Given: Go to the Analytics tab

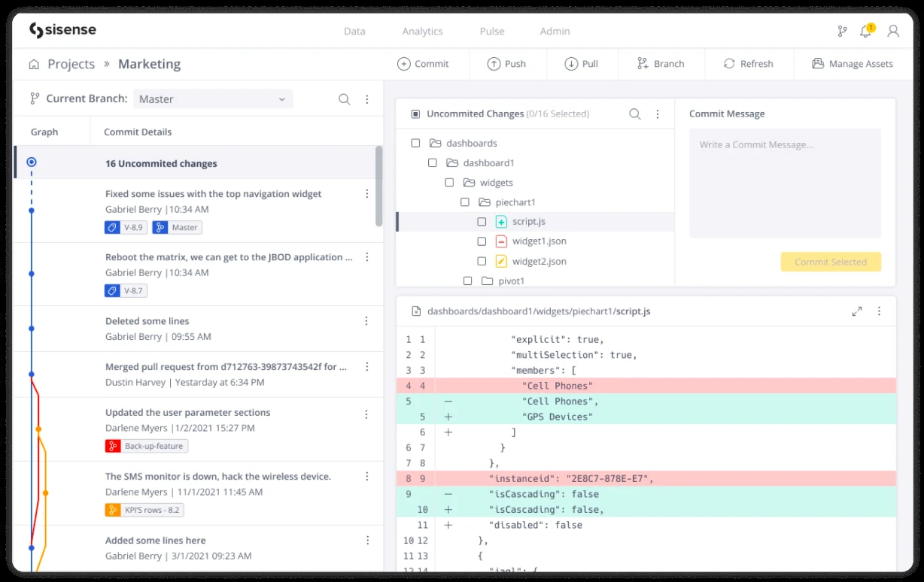Looking at the screenshot, I should [x=422, y=32].
